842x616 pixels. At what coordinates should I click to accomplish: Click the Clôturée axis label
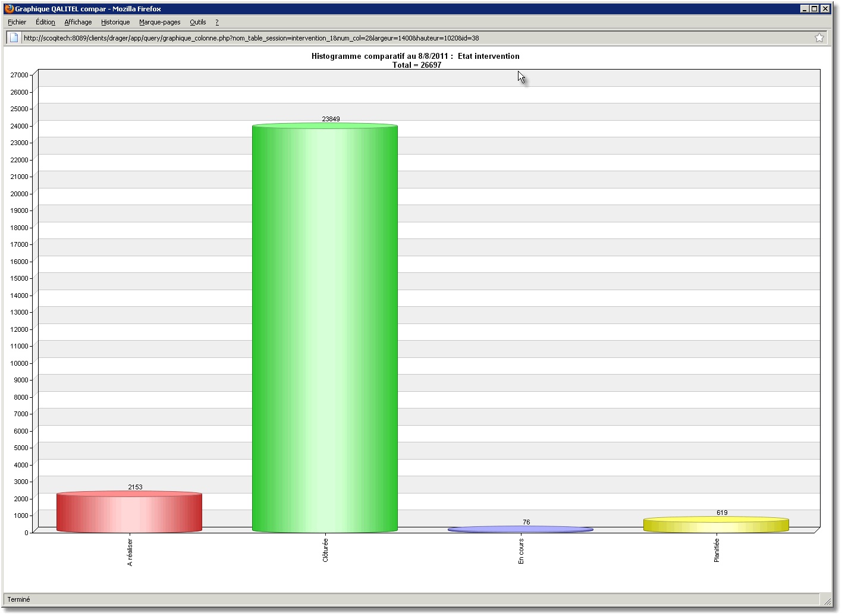[325, 551]
